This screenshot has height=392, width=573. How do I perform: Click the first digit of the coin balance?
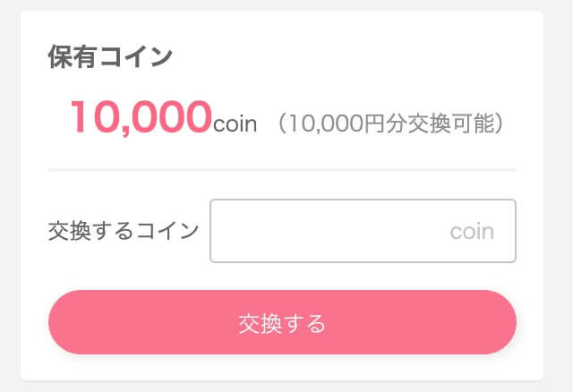pyautogui.click(x=80, y=117)
